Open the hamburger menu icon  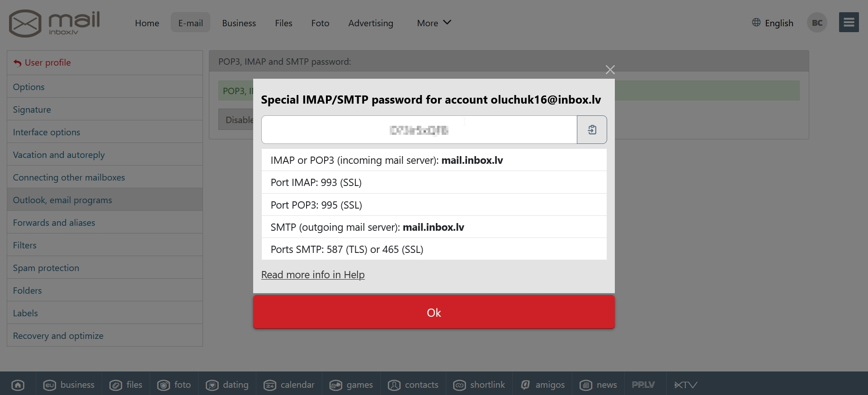[x=849, y=22]
